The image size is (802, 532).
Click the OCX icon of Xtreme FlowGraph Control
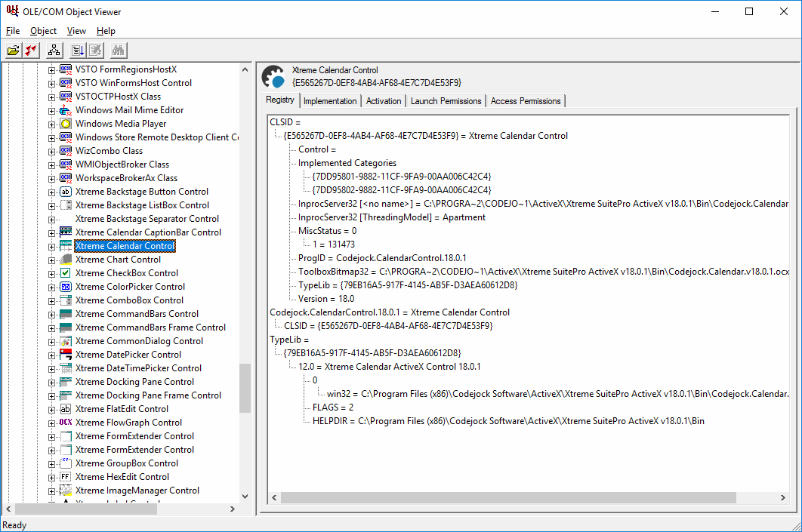66,423
